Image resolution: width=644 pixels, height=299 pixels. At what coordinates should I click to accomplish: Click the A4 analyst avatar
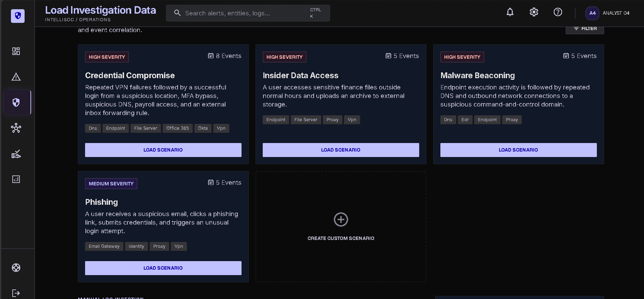pos(592,13)
